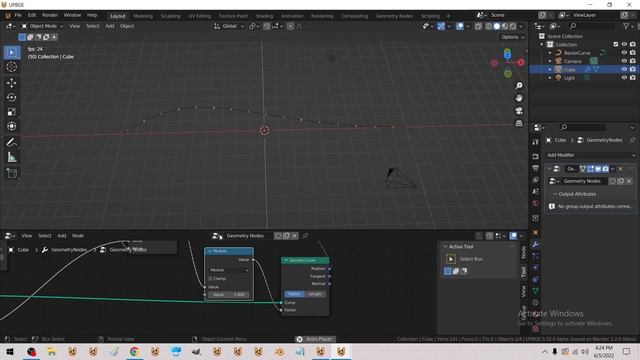The height and width of the screenshot is (360, 640).
Task: Open the Render properties tab icon
Action: click(x=536, y=157)
